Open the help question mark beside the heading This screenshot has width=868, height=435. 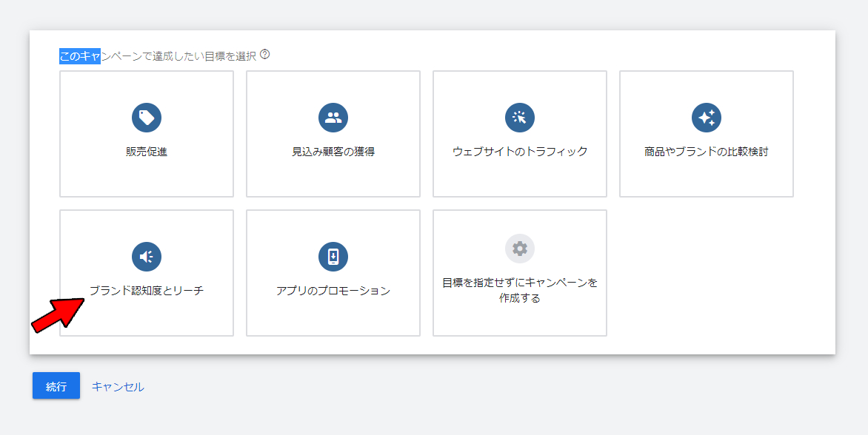pos(265,55)
